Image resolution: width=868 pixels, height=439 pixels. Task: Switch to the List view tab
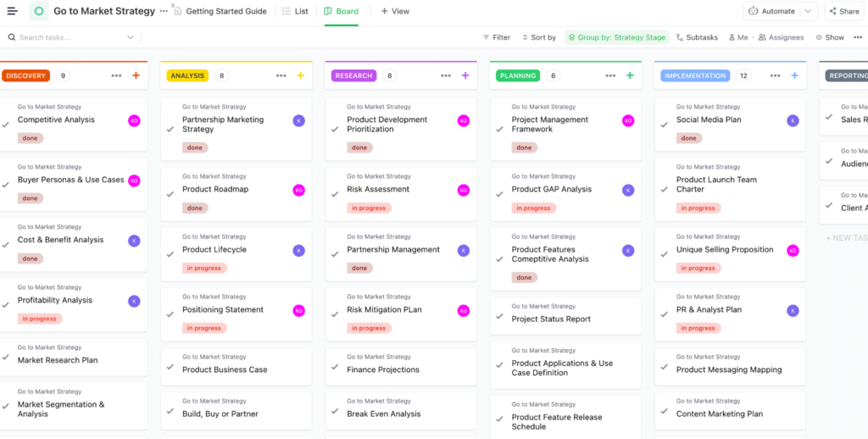pos(295,11)
